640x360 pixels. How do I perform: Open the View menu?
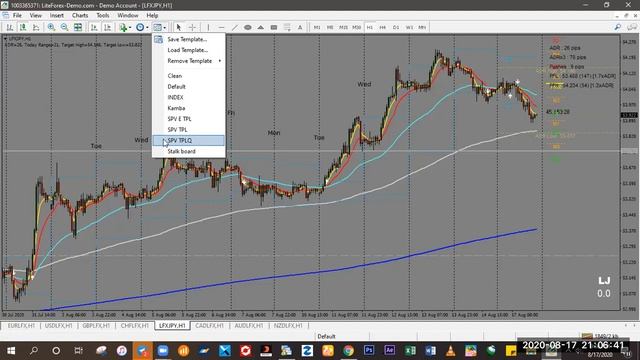pos(36,16)
